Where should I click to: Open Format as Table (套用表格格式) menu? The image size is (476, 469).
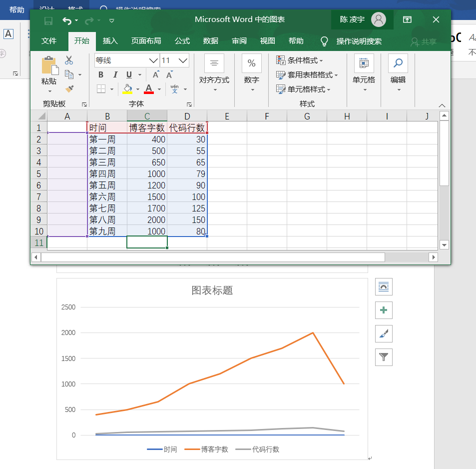coord(307,75)
